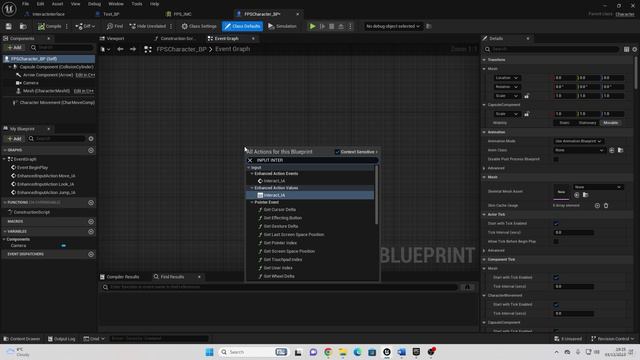Click the Details panel search field

point(551,49)
